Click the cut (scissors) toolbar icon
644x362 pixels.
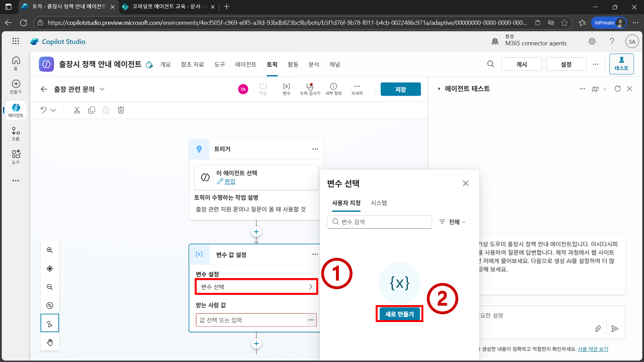click(77, 110)
